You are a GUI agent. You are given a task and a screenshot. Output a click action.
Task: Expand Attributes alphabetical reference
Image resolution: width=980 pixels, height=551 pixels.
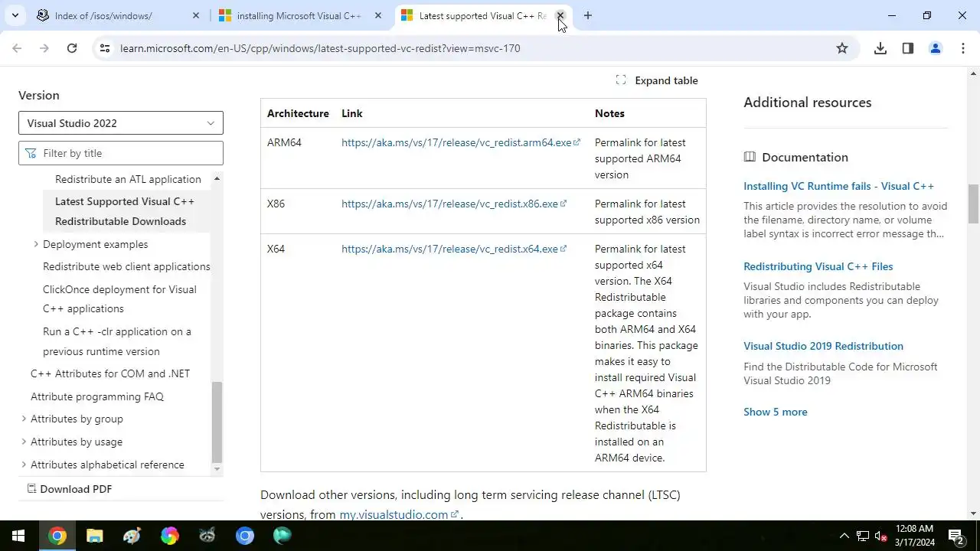click(24, 465)
